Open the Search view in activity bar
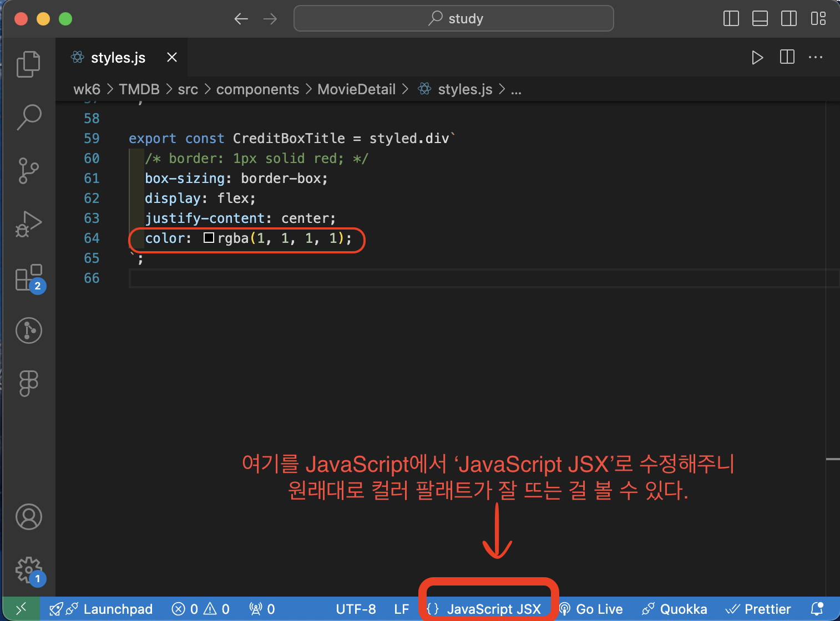Viewport: 840px width, 621px height. (x=28, y=117)
